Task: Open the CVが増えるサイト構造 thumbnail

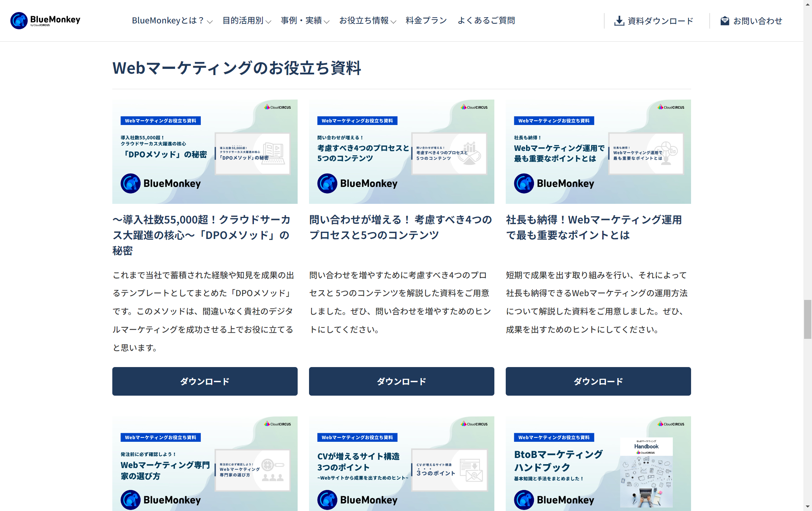Action: (402, 463)
